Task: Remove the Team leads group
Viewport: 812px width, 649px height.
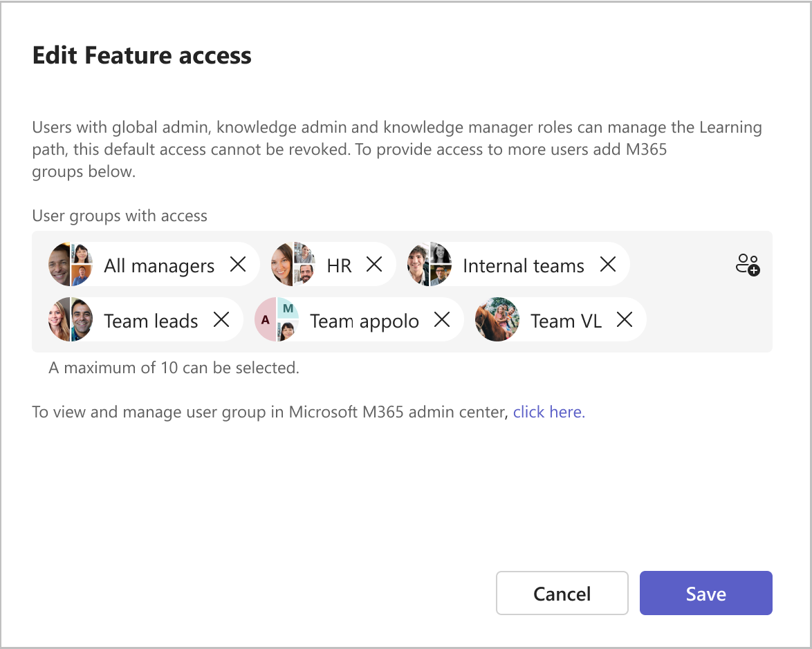Action: click(x=221, y=319)
